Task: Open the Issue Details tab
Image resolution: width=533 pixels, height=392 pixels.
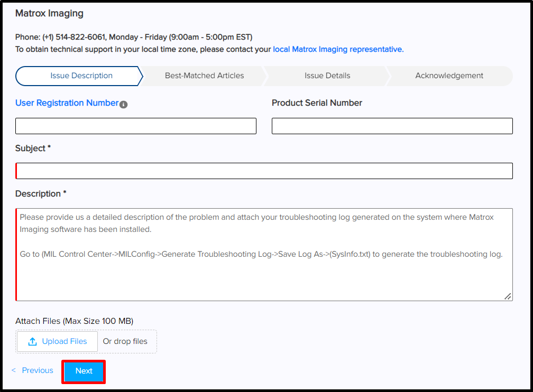Action: (x=327, y=76)
